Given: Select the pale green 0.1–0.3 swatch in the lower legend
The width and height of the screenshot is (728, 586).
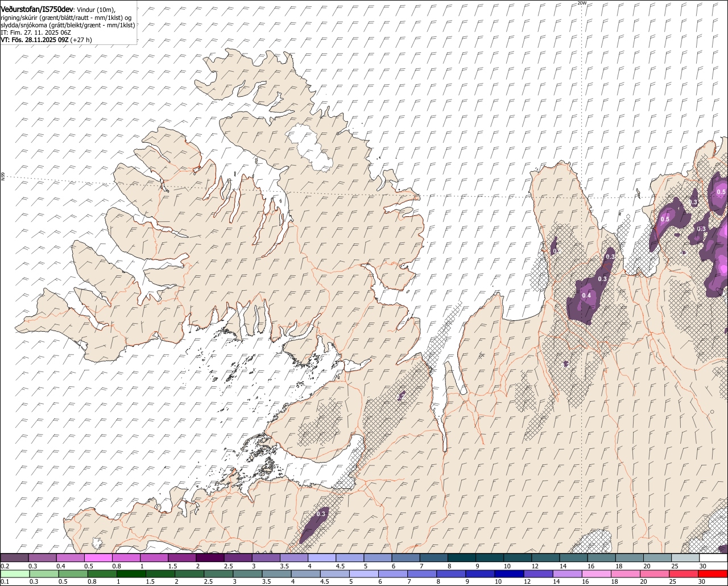Looking at the screenshot, I should pyautogui.click(x=15, y=573).
